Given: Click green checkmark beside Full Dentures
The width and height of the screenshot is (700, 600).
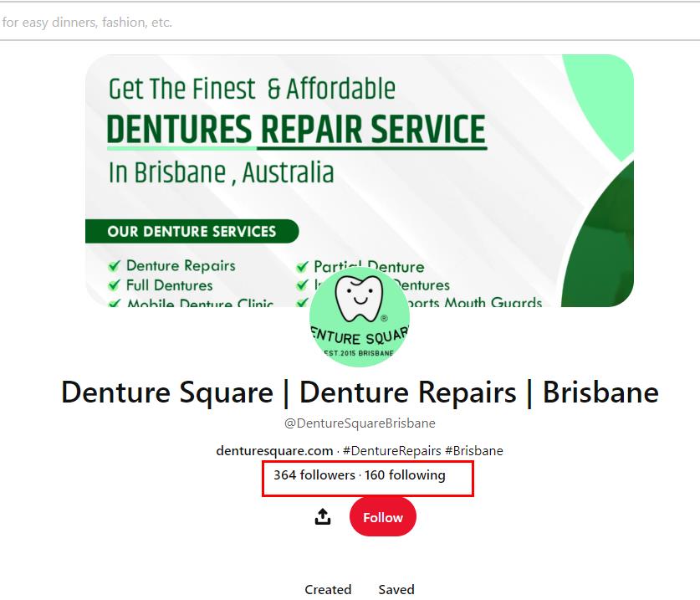Looking at the screenshot, I should (115, 285).
